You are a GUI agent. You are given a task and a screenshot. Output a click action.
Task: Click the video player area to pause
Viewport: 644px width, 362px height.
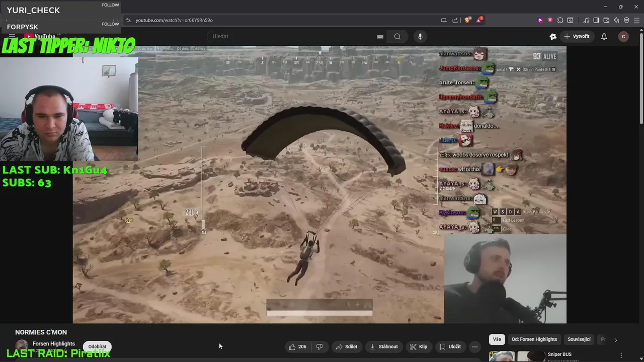point(319,185)
